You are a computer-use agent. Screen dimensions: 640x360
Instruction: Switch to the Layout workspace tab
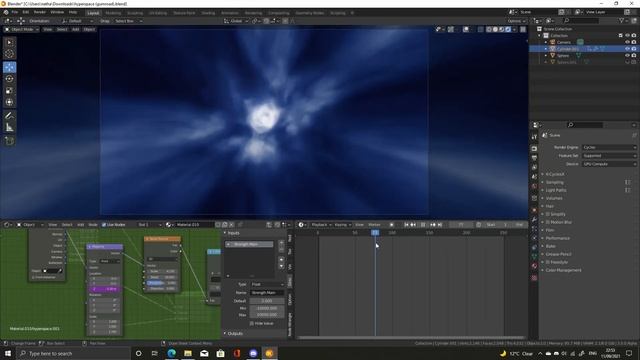click(93, 13)
